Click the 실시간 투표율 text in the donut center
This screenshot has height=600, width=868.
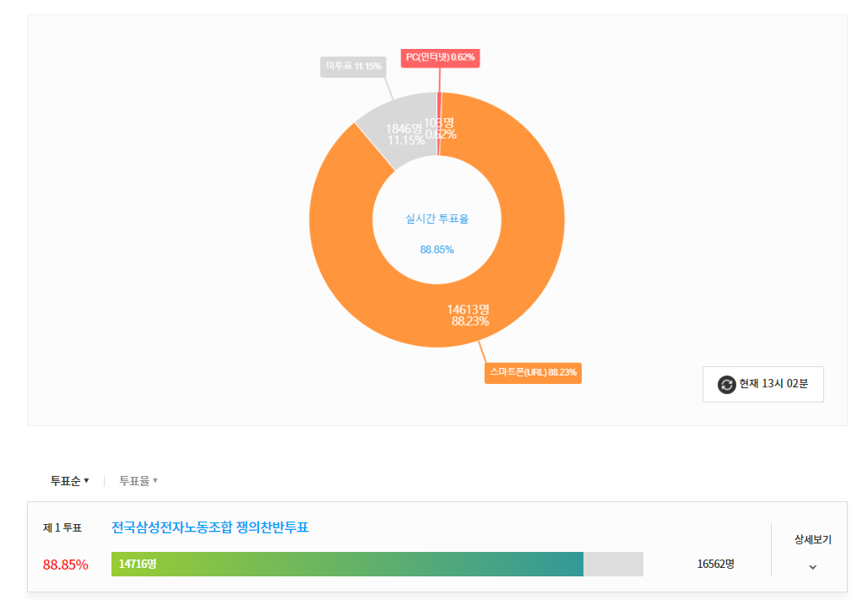pyautogui.click(x=437, y=219)
